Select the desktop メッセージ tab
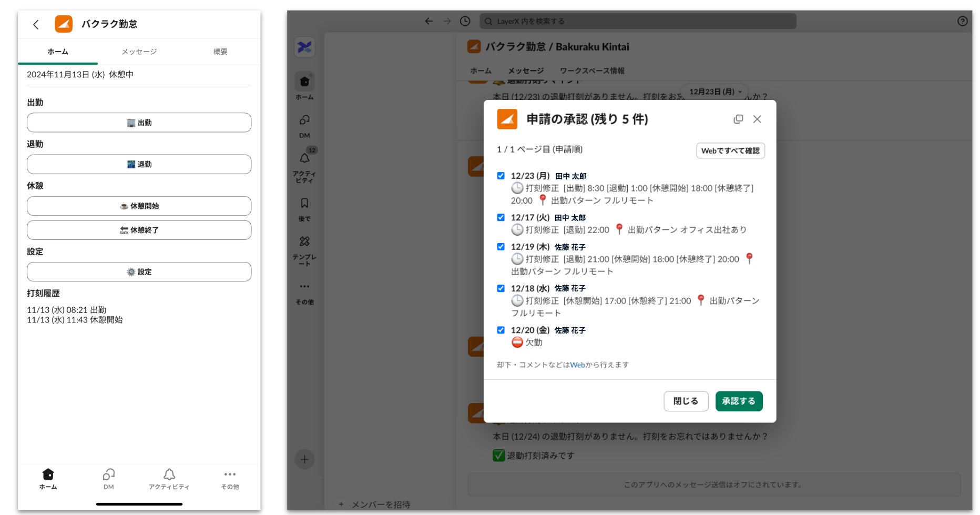Viewport: 980px width, 515px height. [x=526, y=70]
